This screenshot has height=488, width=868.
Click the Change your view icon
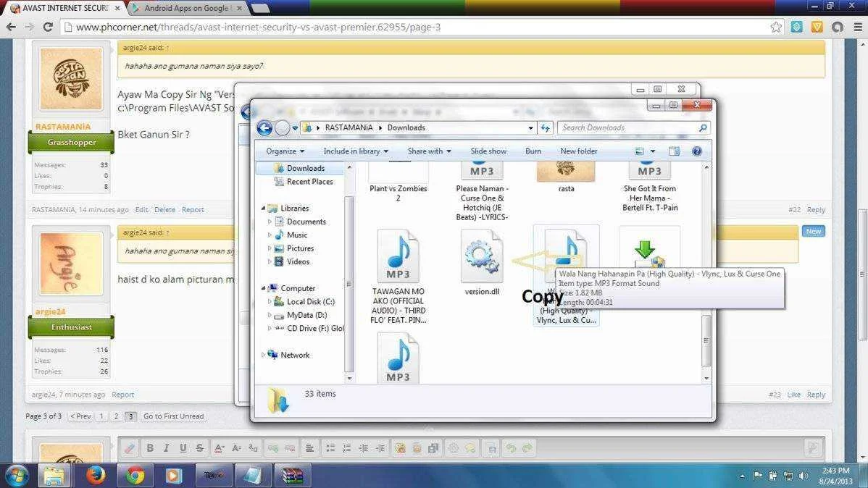639,151
